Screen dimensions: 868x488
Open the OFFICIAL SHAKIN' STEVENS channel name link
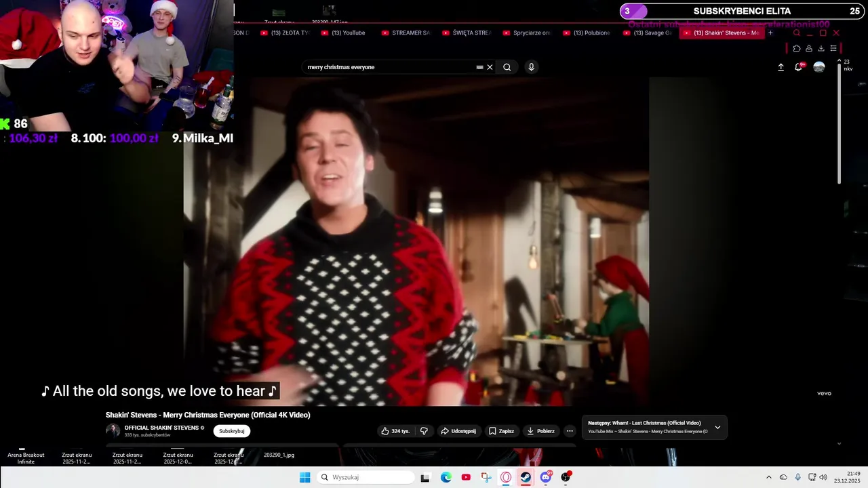coord(161,428)
